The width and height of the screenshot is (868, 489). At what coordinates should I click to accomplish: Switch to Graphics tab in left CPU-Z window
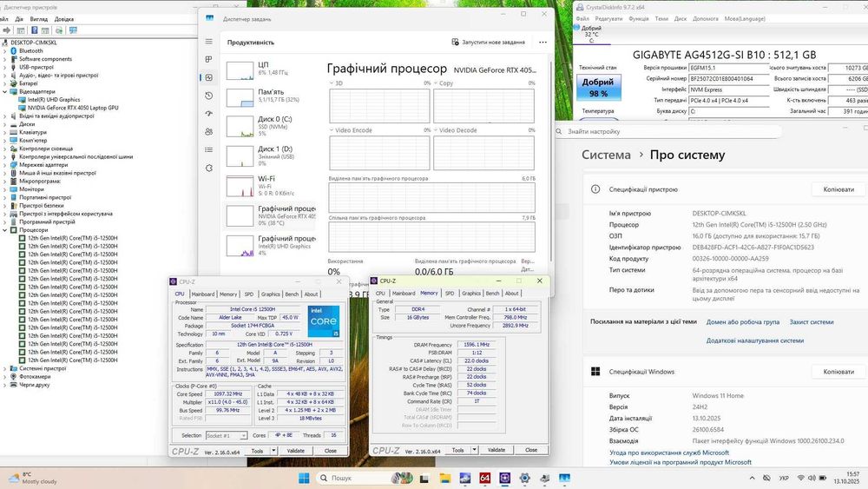[x=270, y=294]
